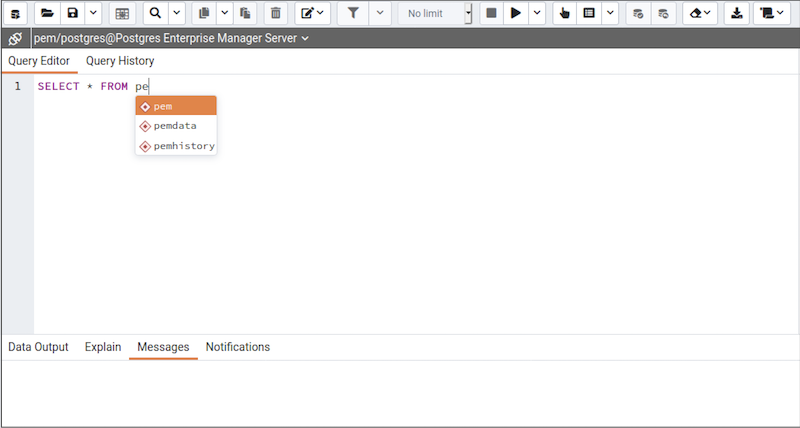
Task: Execute the query with play button
Action: pyautogui.click(x=516, y=14)
